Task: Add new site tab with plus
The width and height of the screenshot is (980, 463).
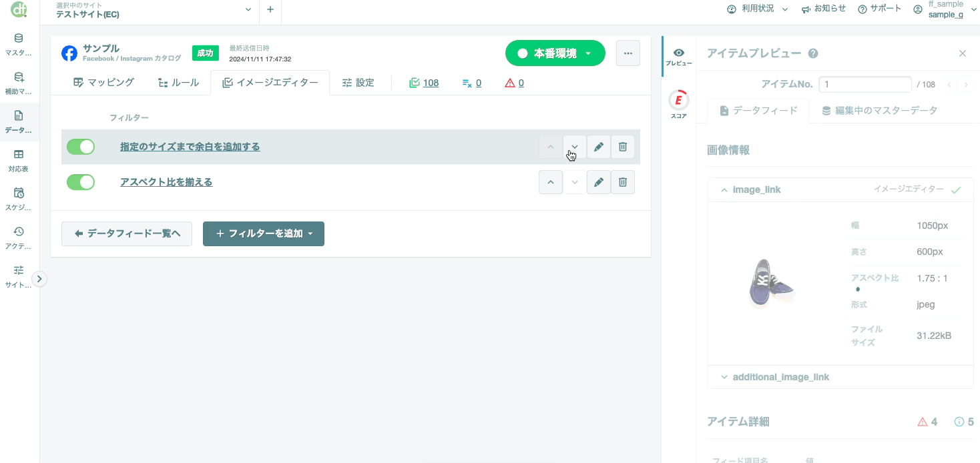Action: click(x=270, y=9)
